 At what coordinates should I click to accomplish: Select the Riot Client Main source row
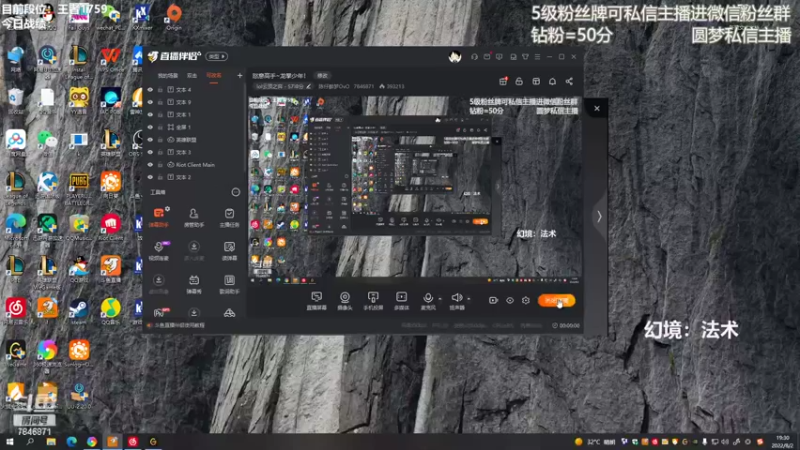point(194,165)
